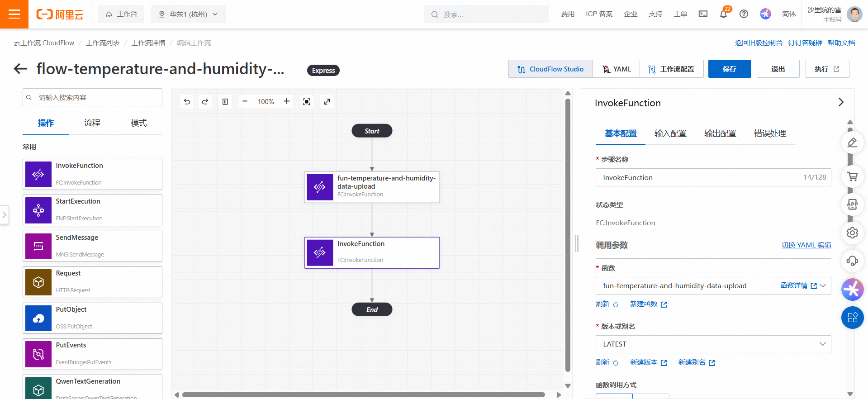Viewport: 868px width, 399px height.
Task: Redo the last canvas action
Action: coord(205,102)
